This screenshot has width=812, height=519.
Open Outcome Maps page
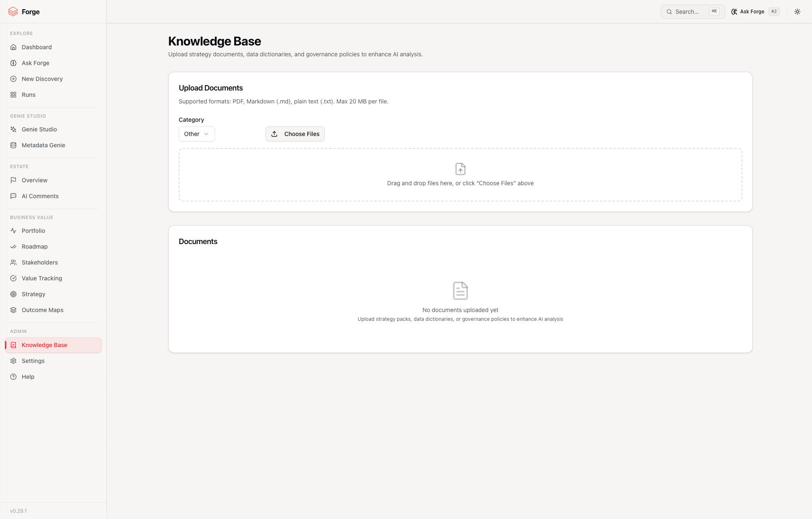[x=53, y=310]
